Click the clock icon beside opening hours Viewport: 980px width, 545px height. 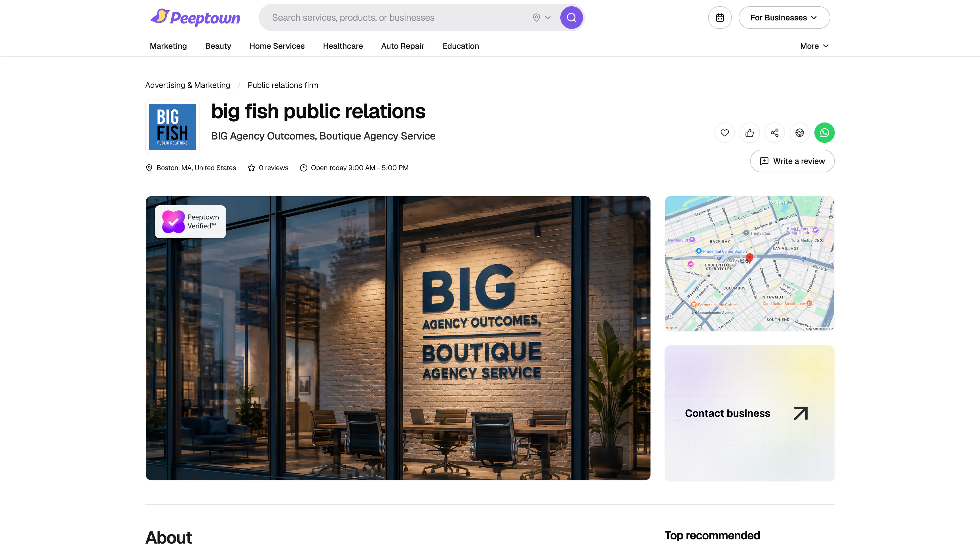click(304, 168)
